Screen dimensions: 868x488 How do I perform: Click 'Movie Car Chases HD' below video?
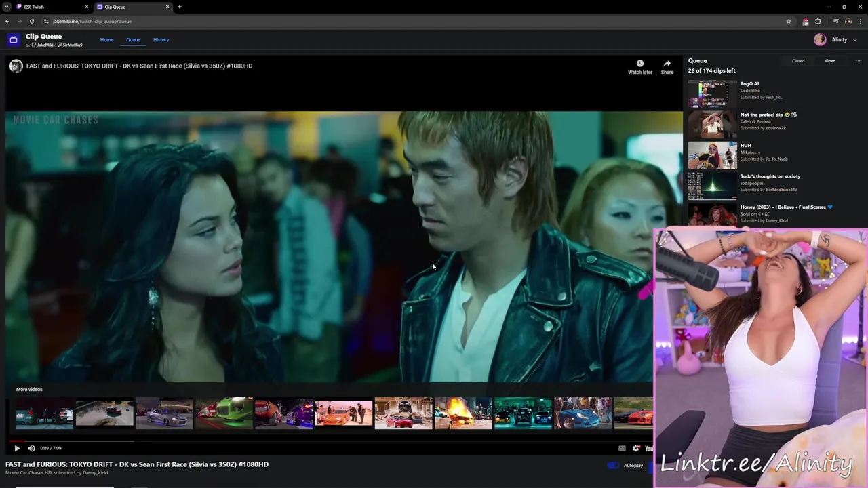28,473
